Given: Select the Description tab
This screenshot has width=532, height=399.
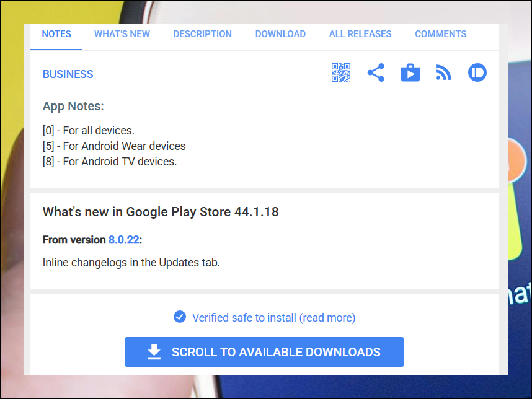Looking at the screenshot, I should 202,34.
